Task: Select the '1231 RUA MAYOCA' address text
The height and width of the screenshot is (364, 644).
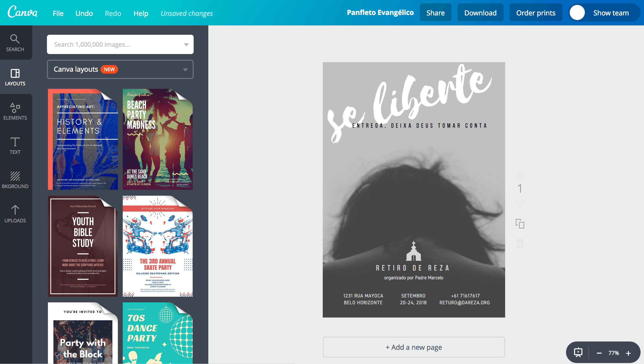Action: click(x=363, y=299)
